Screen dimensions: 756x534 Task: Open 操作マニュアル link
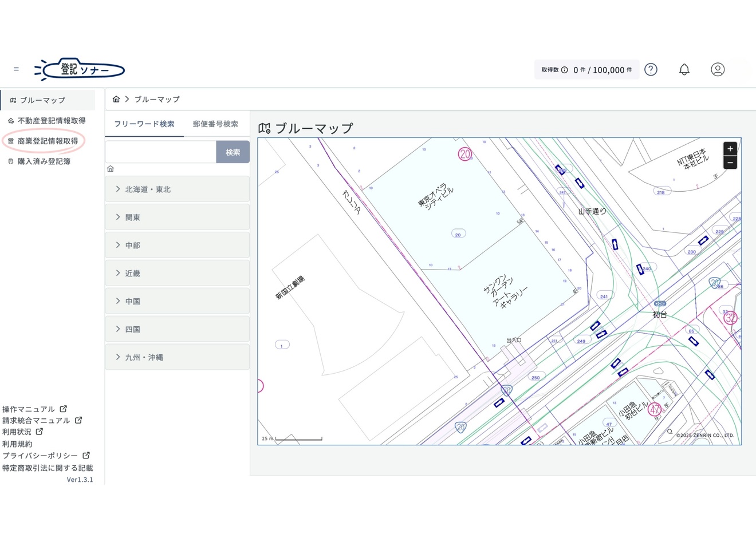34,409
